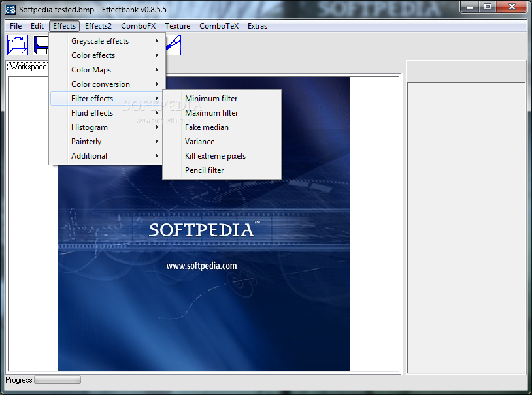Expand the Histogram submenu

coord(107,127)
